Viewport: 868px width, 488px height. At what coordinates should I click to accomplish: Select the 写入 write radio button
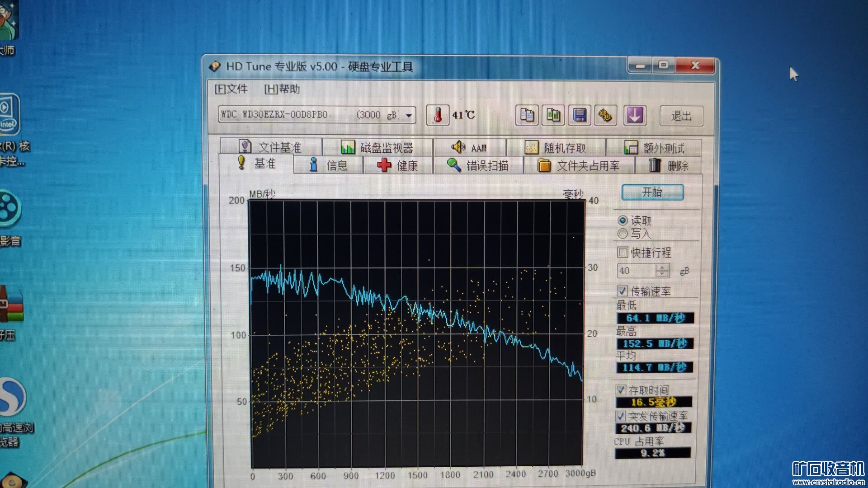tap(623, 234)
